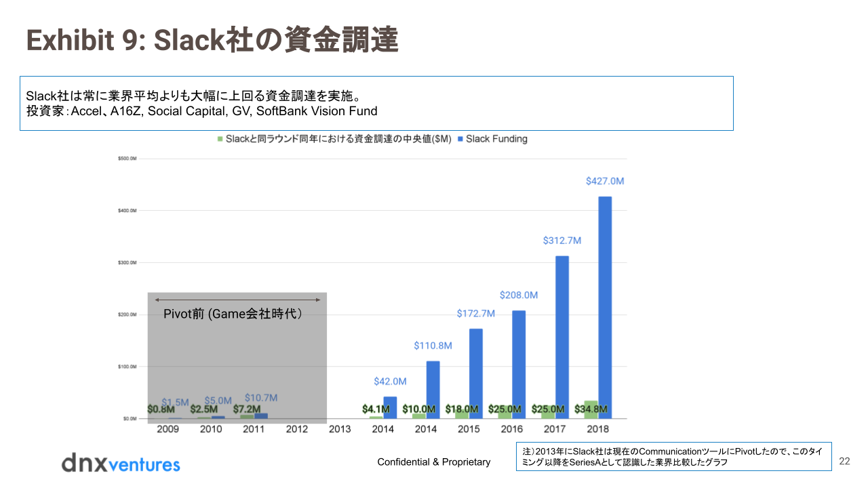This screenshot has width=868, height=488.
Task: Click the "$110.8M" data label
Action: coord(433,346)
